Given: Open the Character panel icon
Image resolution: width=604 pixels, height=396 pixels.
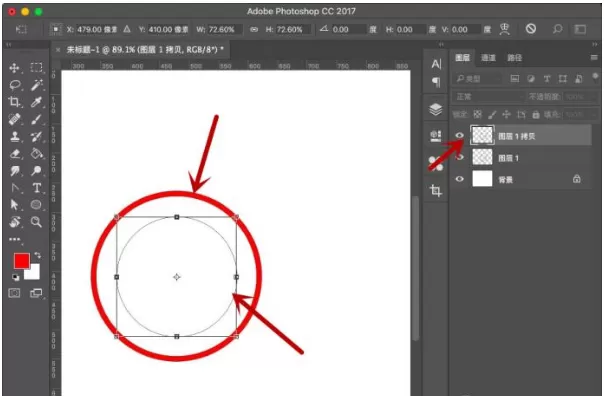Looking at the screenshot, I should click(436, 64).
